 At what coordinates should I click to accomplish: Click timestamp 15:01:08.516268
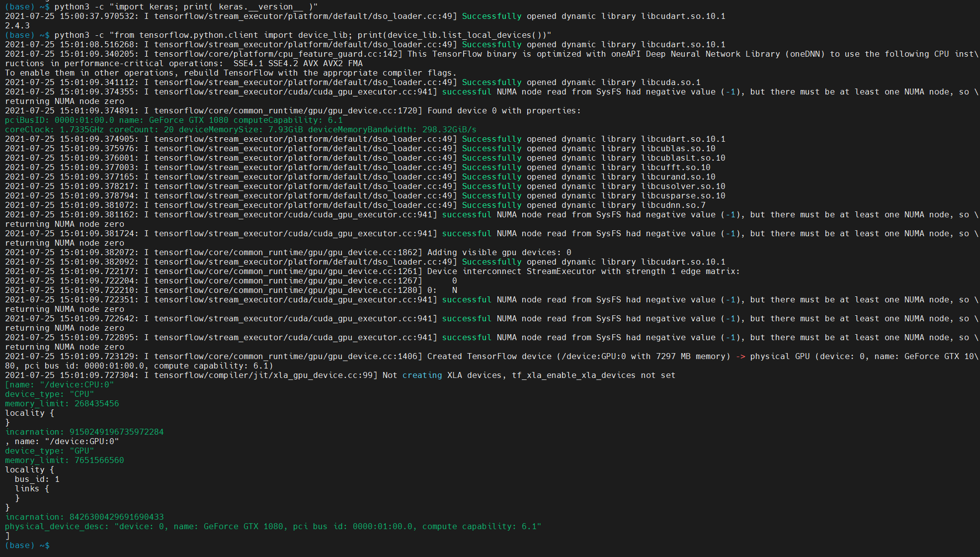[97, 44]
